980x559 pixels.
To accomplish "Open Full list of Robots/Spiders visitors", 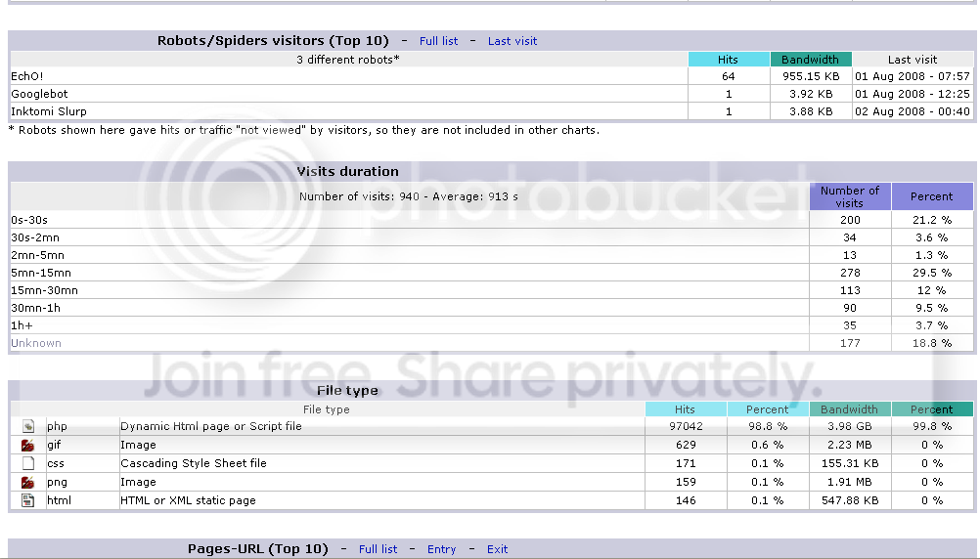I will [x=439, y=41].
